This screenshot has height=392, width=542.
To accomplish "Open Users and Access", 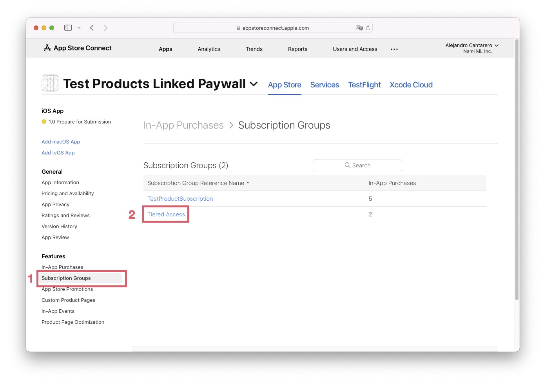I will [355, 49].
